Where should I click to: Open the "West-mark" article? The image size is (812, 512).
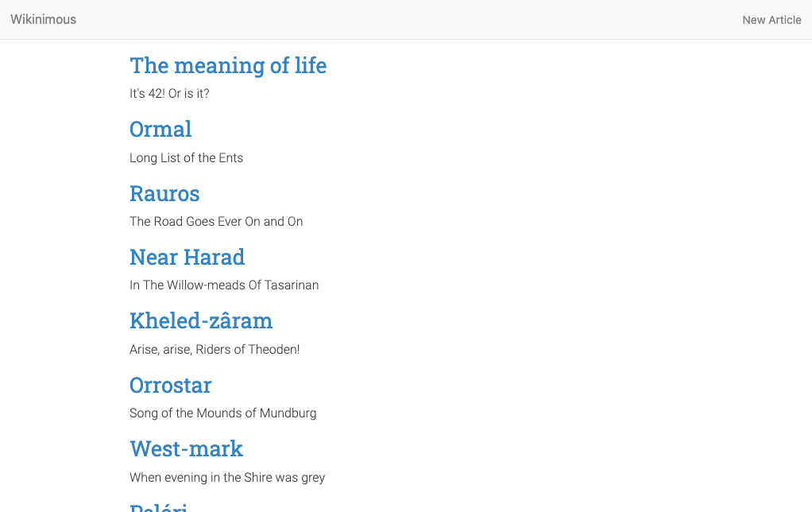(186, 449)
